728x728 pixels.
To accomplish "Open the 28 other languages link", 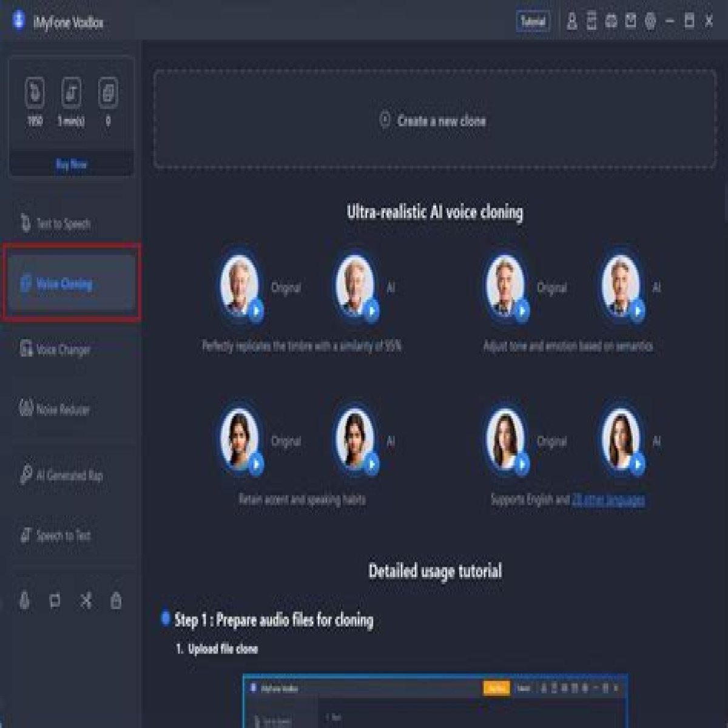I will 608,499.
